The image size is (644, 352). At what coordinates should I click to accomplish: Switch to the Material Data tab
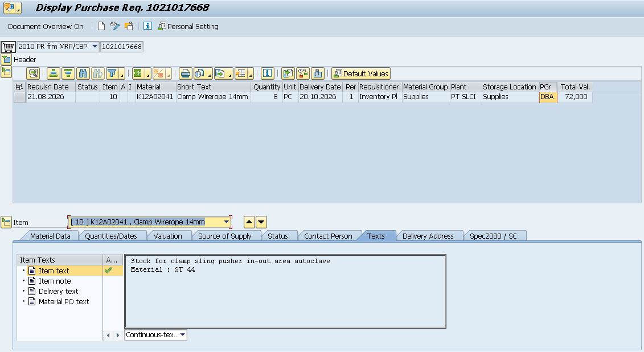click(x=50, y=236)
